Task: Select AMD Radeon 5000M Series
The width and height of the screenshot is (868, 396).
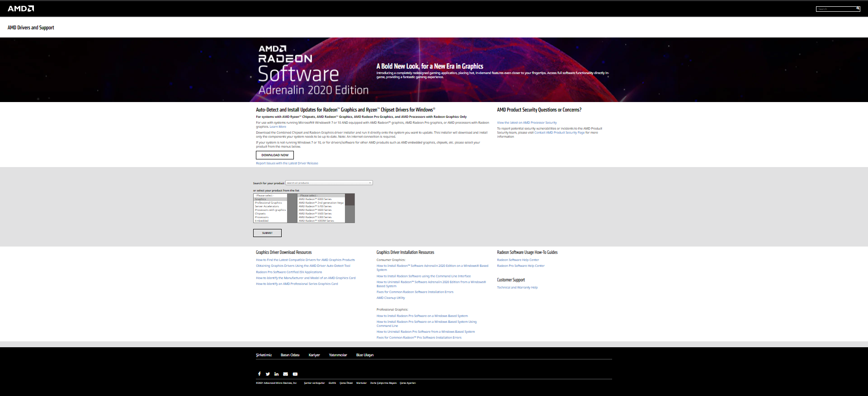Action: pyautogui.click(x=321, y=221)
